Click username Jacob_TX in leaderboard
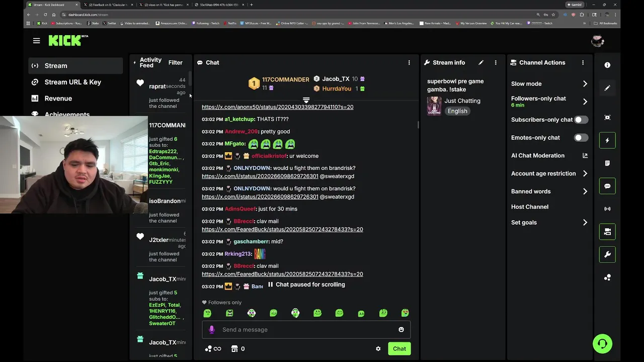The width and height of the screenshot is (644, 362). pyautogui.click(x=336, y=79)
